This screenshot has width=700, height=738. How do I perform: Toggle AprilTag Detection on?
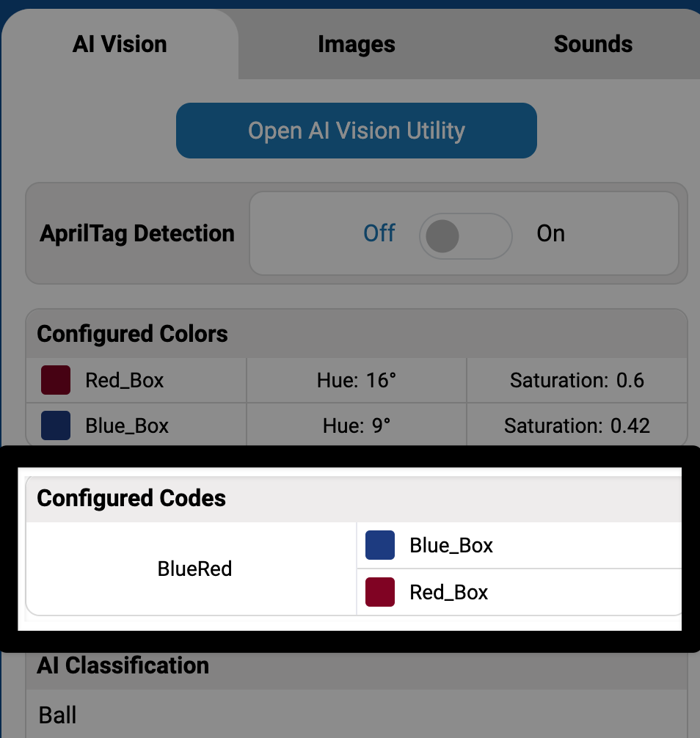pos(551,233)
